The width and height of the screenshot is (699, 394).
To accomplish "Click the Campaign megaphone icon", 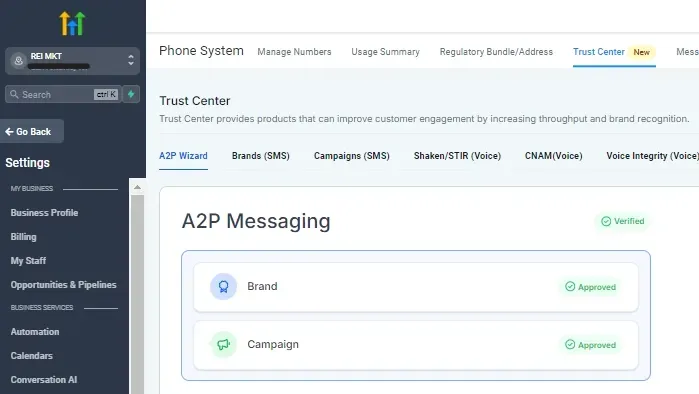I will 223,344.
